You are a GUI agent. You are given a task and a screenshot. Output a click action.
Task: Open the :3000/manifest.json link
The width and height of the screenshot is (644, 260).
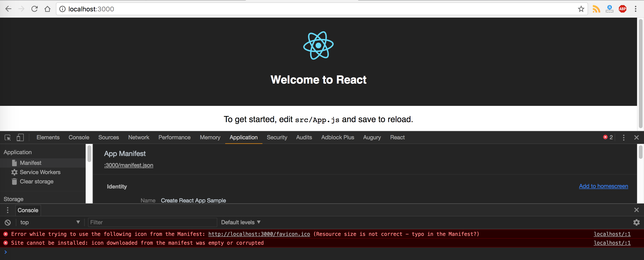[x=128, y=165]
